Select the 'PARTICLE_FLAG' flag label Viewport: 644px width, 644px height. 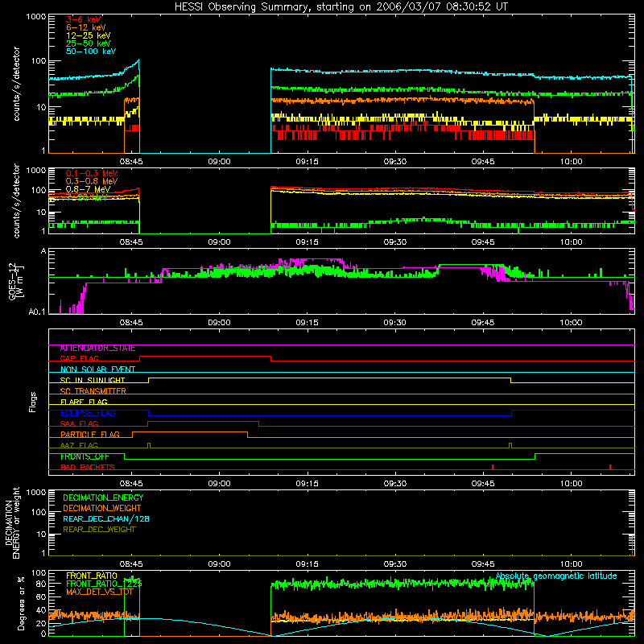90,435
